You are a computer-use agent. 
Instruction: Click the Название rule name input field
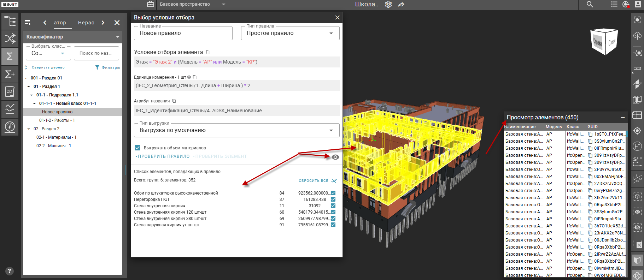pos(183,33)
